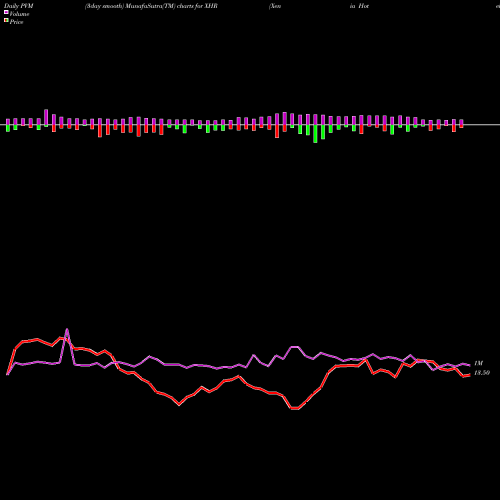Select the 'Price' legend label
The width and height of the screenshot is (500, 500).
pyautogui.click(x=16, y=22)
